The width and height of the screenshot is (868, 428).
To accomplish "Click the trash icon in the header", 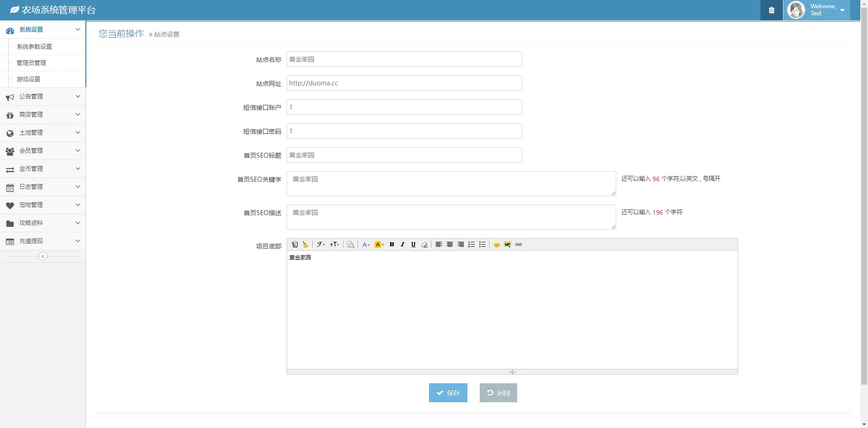I will tap(772, 10).
